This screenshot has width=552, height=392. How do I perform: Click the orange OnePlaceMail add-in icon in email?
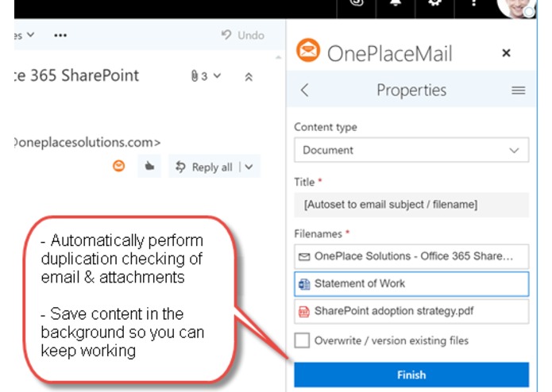coord(119,166)
